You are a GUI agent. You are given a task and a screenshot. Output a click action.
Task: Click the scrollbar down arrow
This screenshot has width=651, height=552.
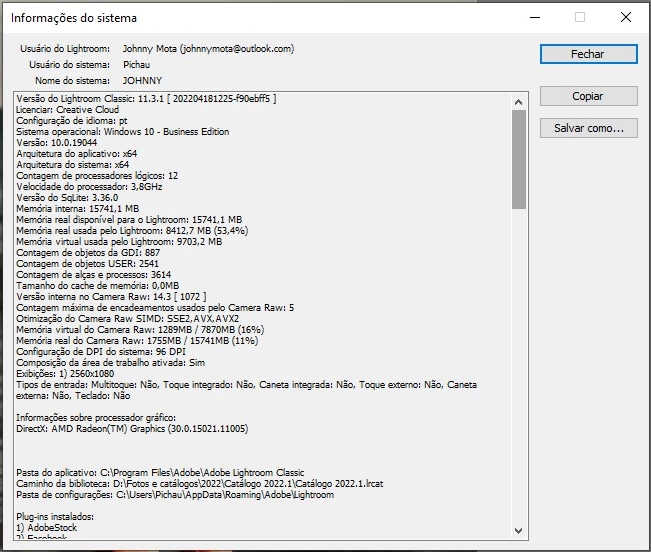point(518,530)
